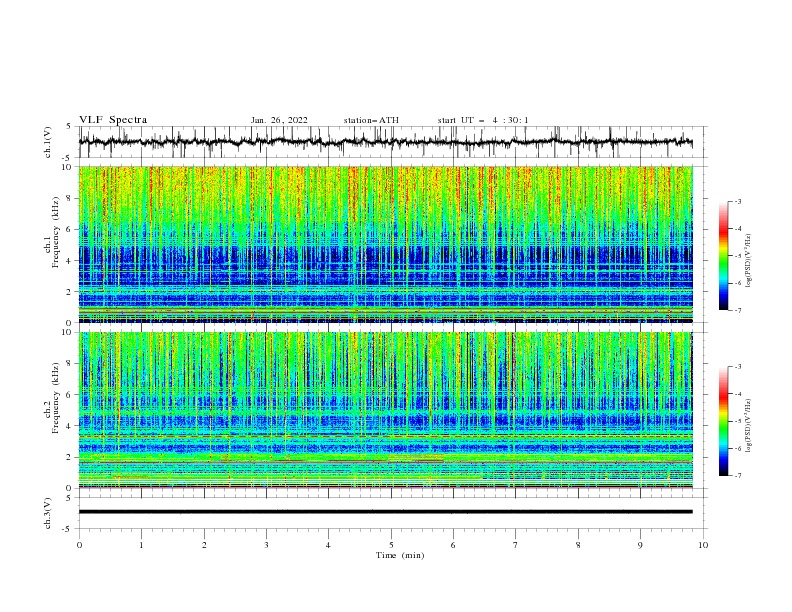Screen dimensions: 792x612
Task: Click the time axis tick label "8"
Action: click(x=578, y=545)
